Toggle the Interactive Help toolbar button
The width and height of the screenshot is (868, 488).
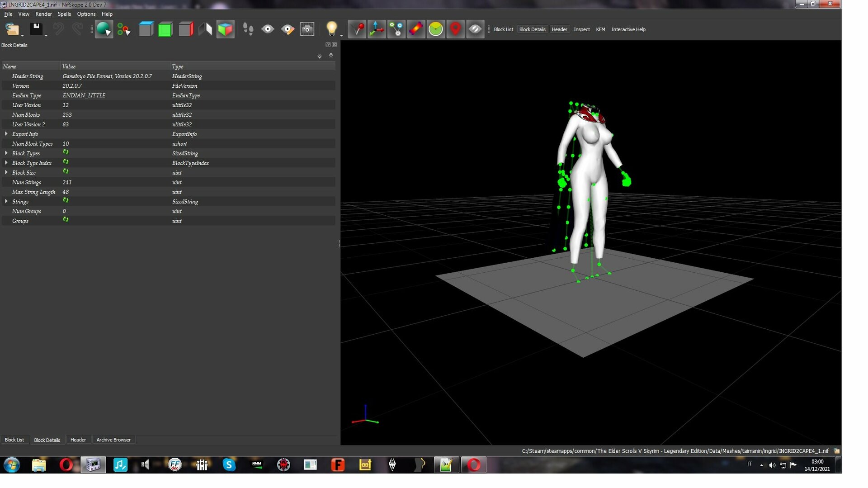(628, 29)
